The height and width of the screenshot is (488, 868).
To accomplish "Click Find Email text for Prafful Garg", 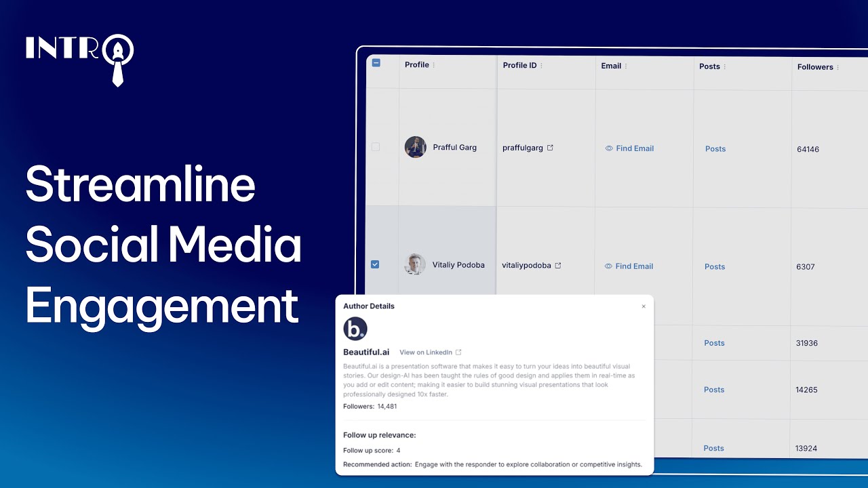I will pyautogui.click(x=635, y=148).
